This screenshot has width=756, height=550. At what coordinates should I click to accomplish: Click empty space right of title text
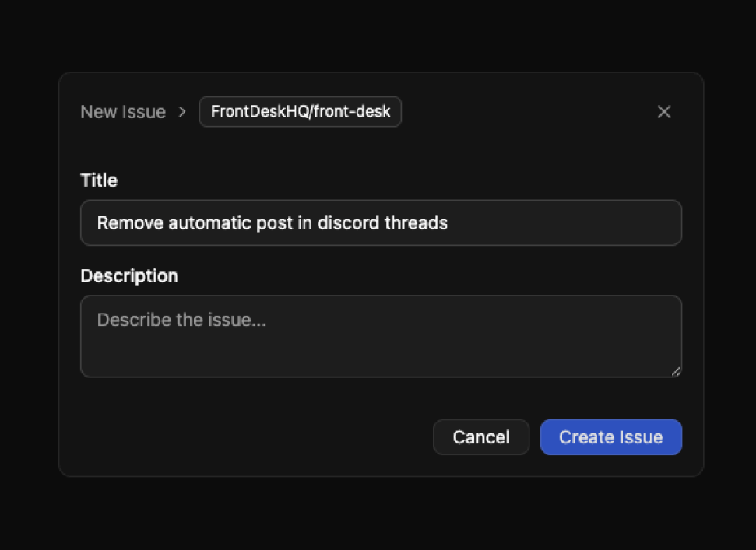click(568, 223)
